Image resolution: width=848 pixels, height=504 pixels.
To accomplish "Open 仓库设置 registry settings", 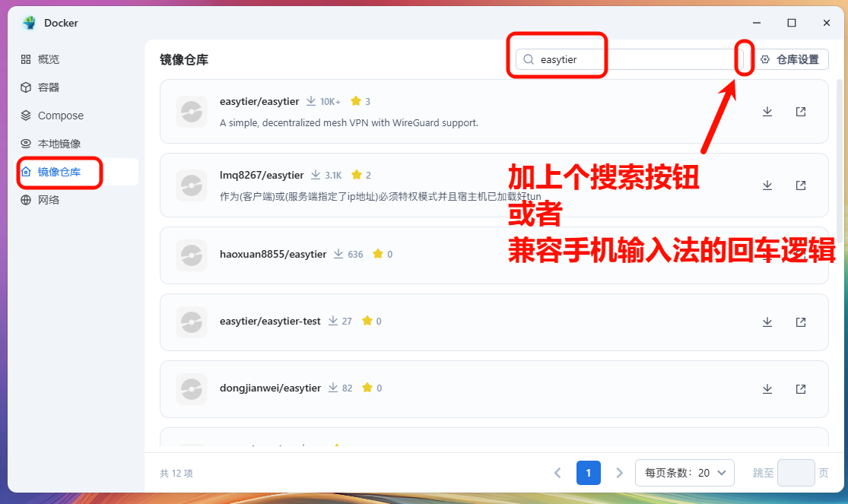I will click(x=790, y=59).
